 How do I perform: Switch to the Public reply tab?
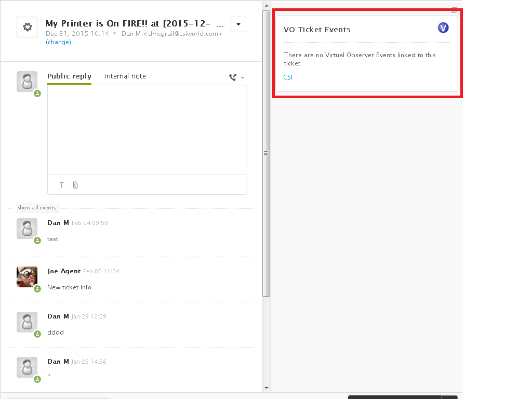coord(69,76)
